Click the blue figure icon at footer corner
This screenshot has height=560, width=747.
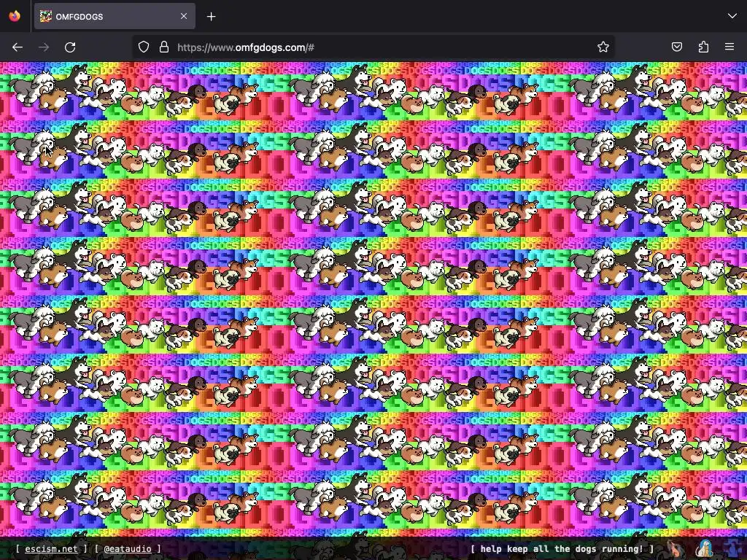point(732,549)
